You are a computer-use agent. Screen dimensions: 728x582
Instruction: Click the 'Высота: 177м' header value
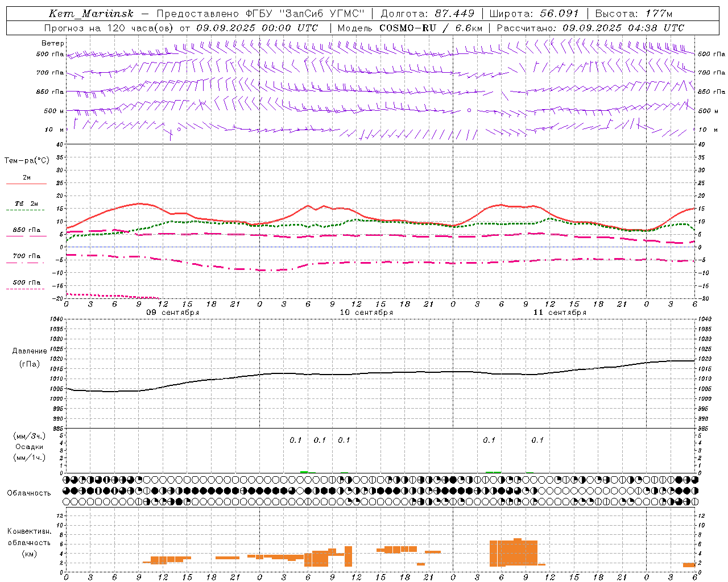[x=634, y=14]
